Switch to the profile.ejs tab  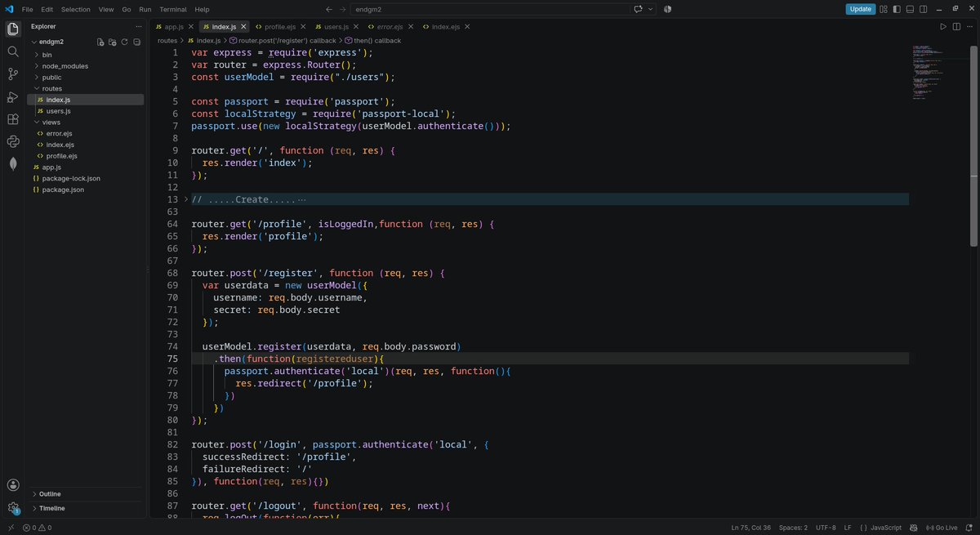(278, 27)
